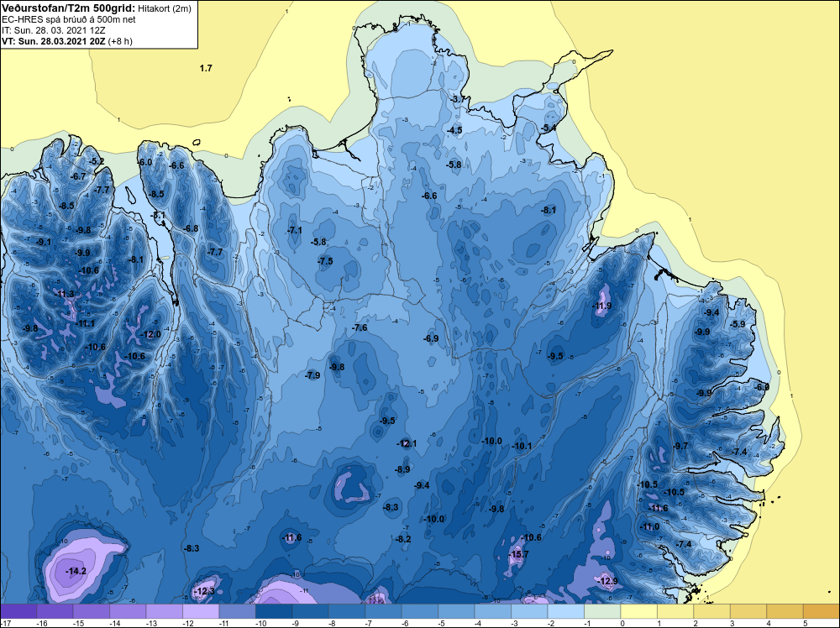Click the initial time 'IT: Sun. 28. 03. 2021 12Z'
The image size is (840, 628).
[54, 30]
